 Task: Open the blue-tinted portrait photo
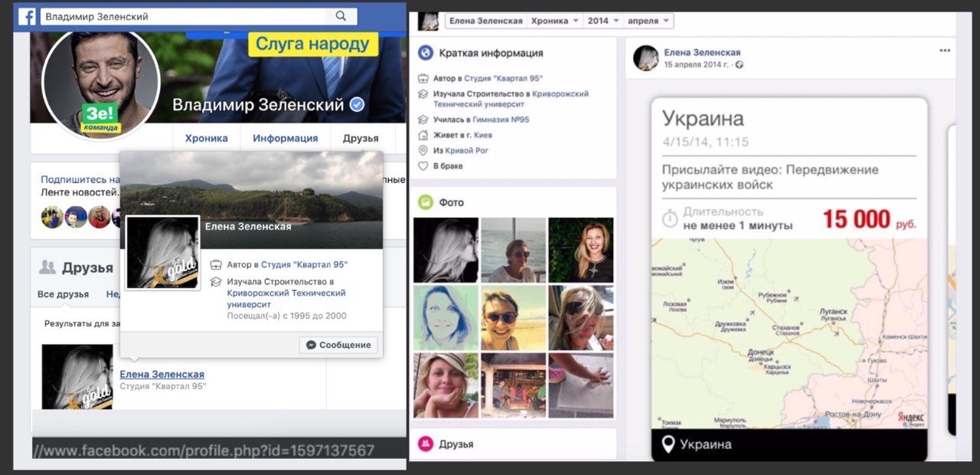point(446,318)
